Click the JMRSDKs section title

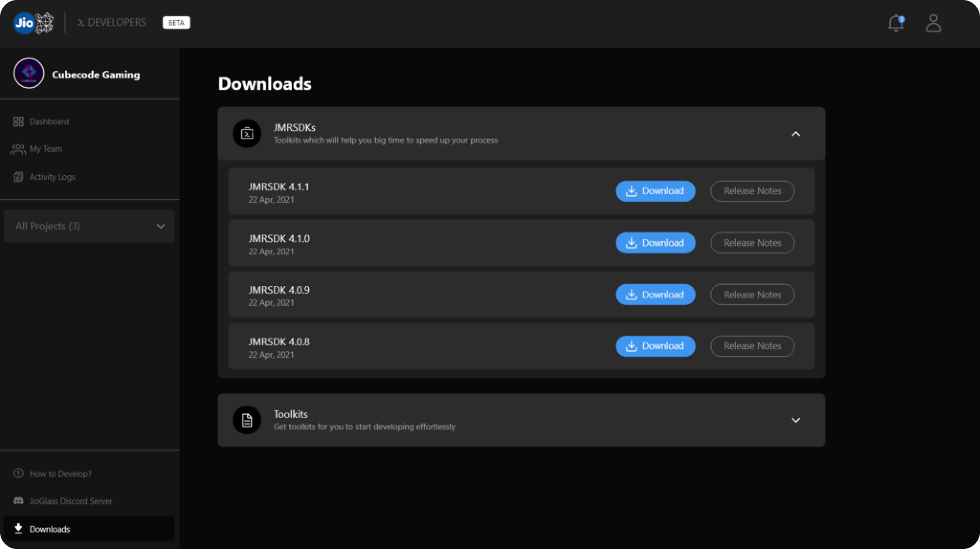tap(294, 128)
